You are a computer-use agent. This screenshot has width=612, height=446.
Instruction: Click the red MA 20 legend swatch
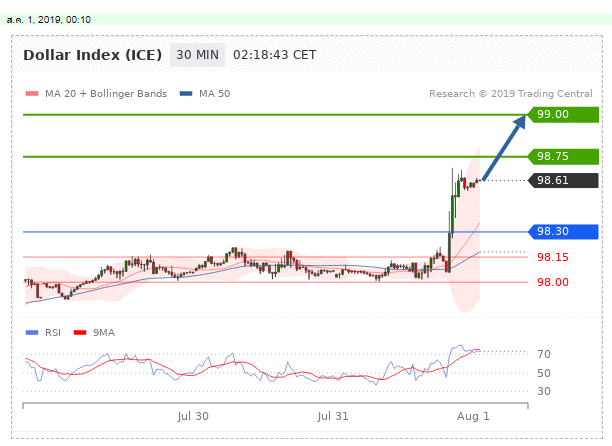pos(32,94)
